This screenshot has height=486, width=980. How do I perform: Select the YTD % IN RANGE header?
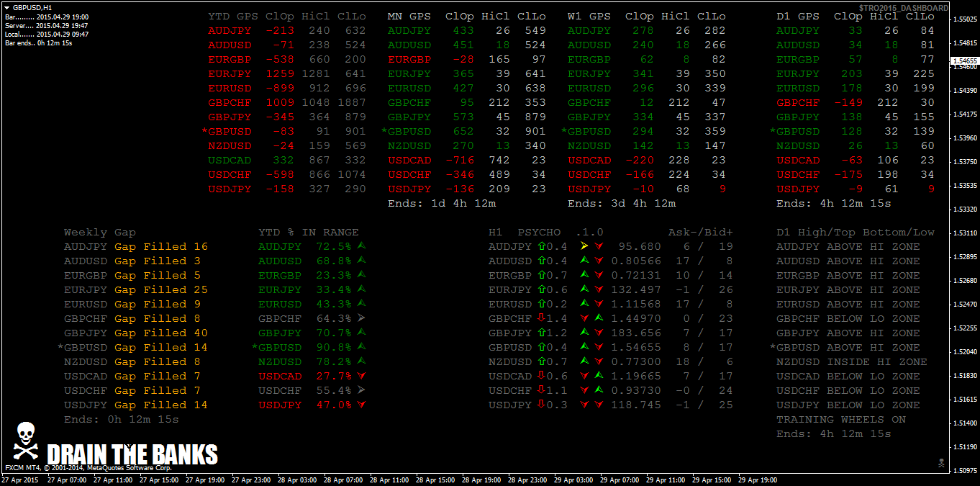coord(309,232)
